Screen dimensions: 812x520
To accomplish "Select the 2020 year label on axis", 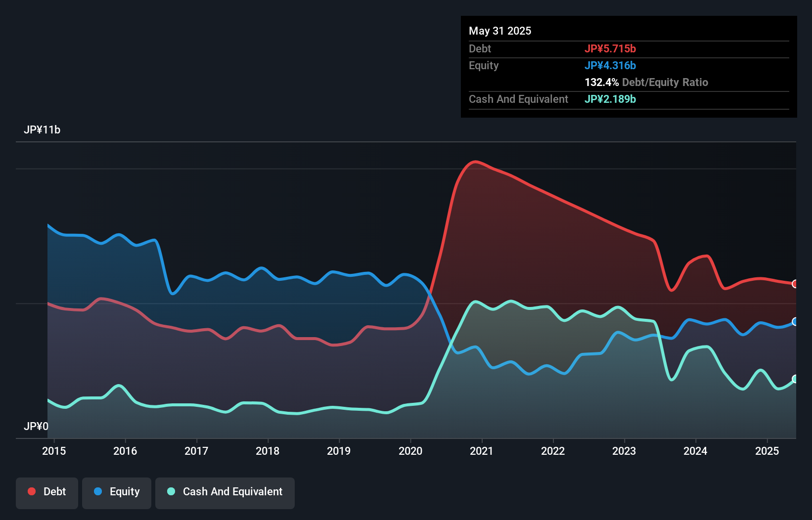I will pyautogui.click(x=411, y=451).
